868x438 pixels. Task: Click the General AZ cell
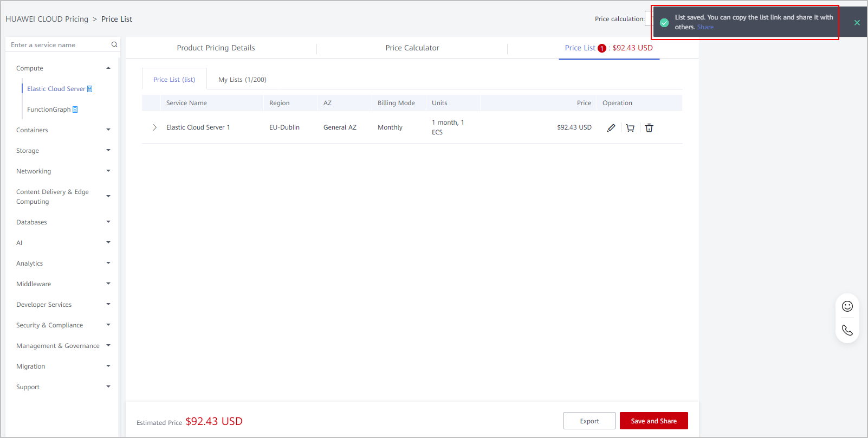pyautogui.click(x=340, y=127)
